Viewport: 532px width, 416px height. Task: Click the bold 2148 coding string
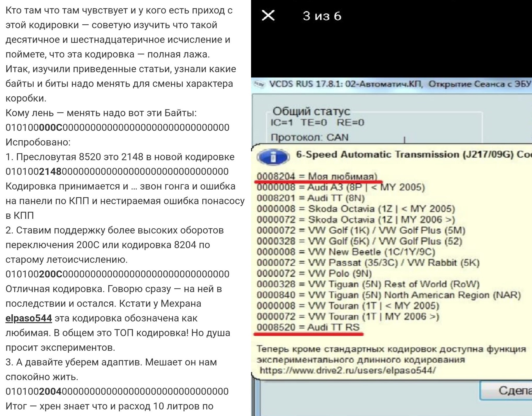(x=50, y=171)
